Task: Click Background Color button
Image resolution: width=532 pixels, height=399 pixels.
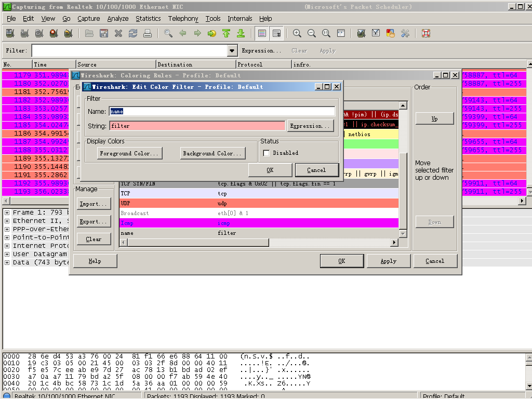Action: [212, 153]
